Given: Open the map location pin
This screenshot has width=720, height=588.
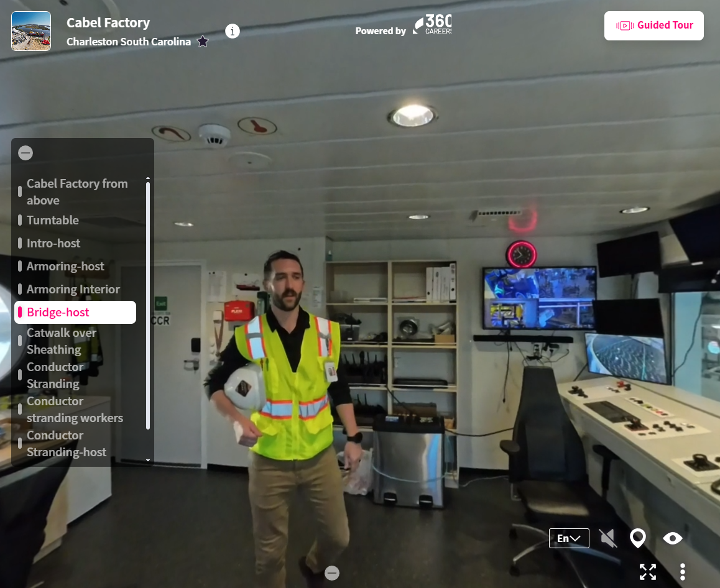Looking at the screenshot, I should coord(638,538).
